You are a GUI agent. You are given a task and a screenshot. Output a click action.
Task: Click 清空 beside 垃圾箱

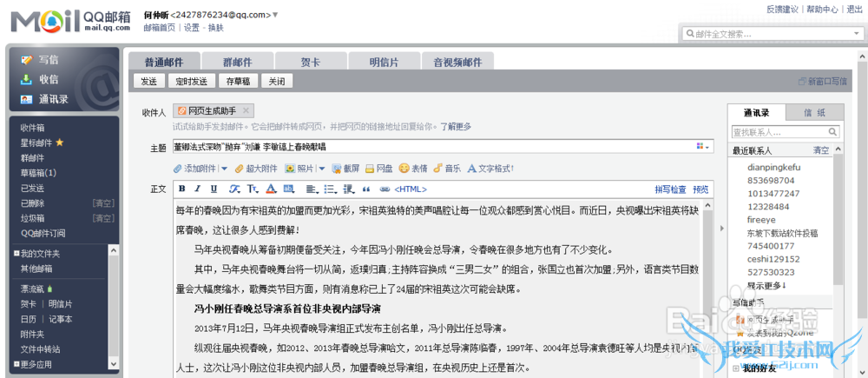pyautogui.click(x=103, y=218)
